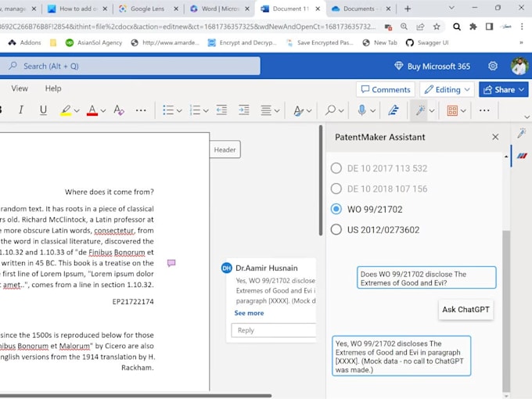The image size is (532, 399).
Task: Increase paragraph indent
Action: [243, 110]
